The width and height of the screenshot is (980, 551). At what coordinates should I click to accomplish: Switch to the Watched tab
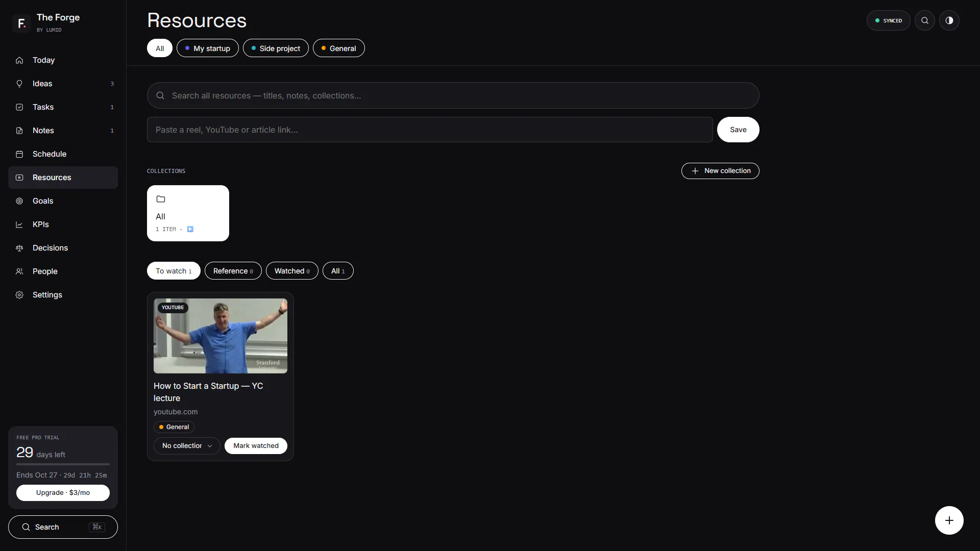click(292, 271)
